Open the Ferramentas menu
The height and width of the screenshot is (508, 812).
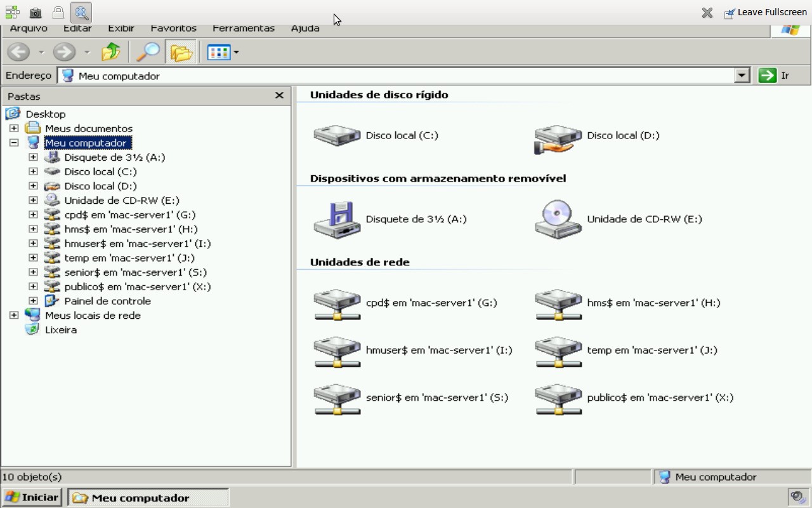[243, 29]
